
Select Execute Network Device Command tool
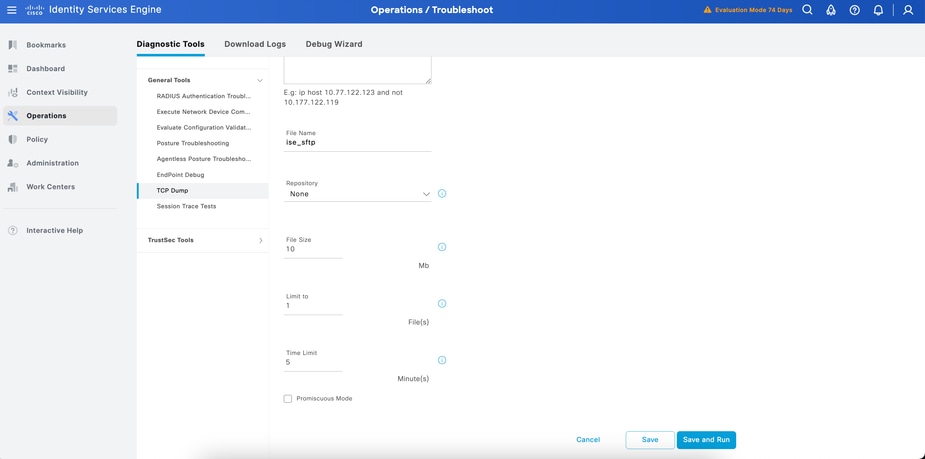click(203, 112)
